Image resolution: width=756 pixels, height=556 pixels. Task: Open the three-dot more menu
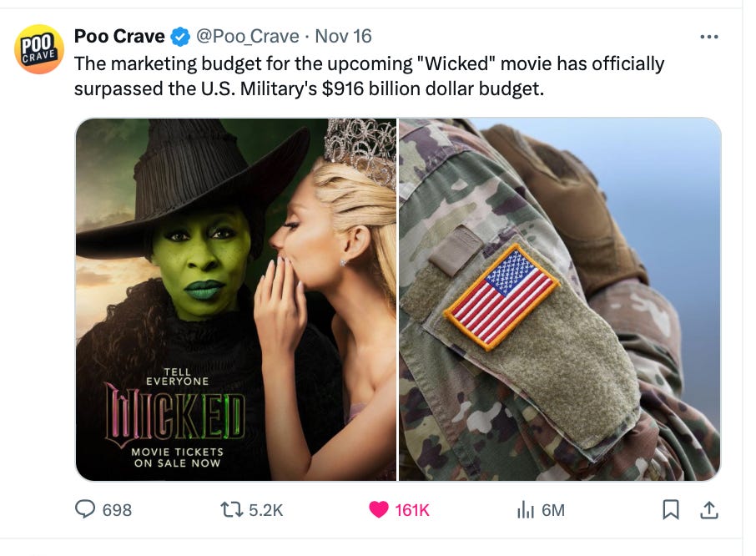pyautogui.click(x=708, y=37)
